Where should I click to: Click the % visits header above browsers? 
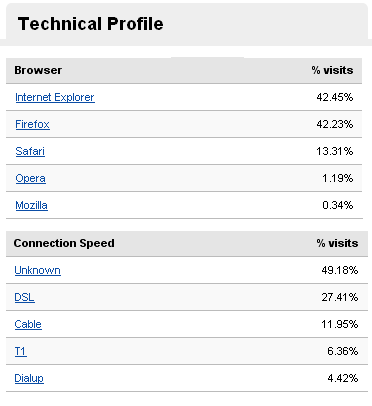coord(332,70)
